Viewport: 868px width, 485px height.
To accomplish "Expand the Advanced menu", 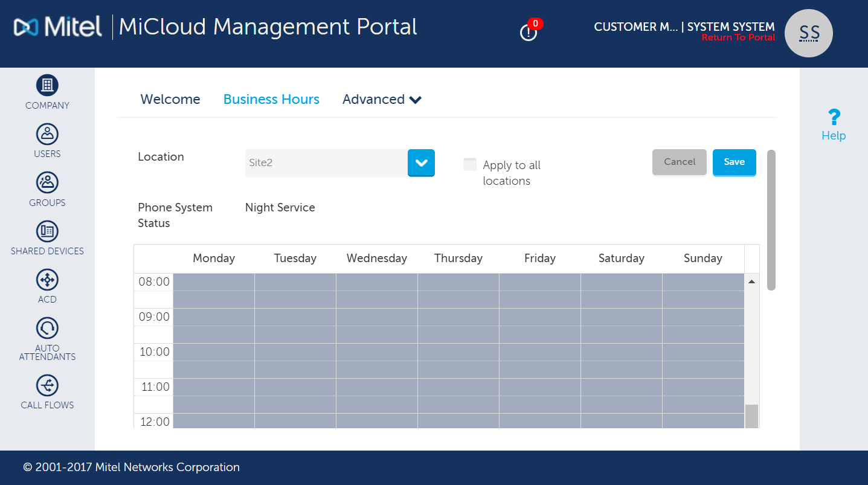I will 382,100.
